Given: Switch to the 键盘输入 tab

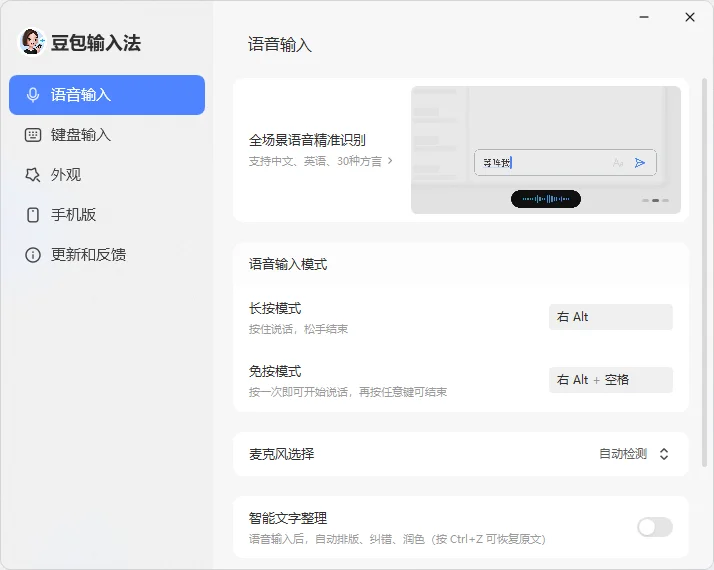Looking at the screenshot, I should [107, 135].
